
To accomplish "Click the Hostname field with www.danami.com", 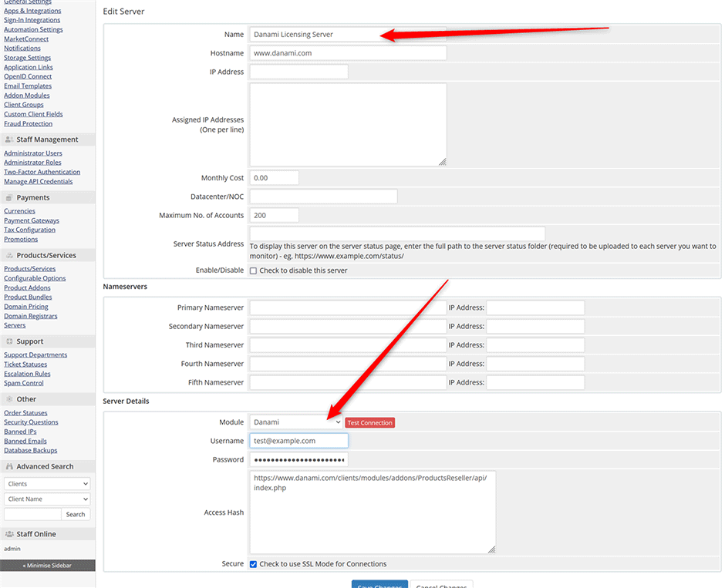I will point(348,53).
